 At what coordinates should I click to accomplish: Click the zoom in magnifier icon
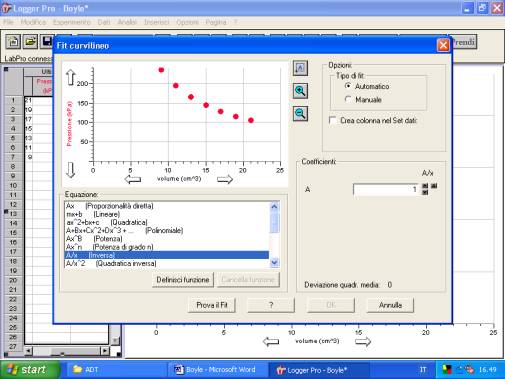[300, 91]
